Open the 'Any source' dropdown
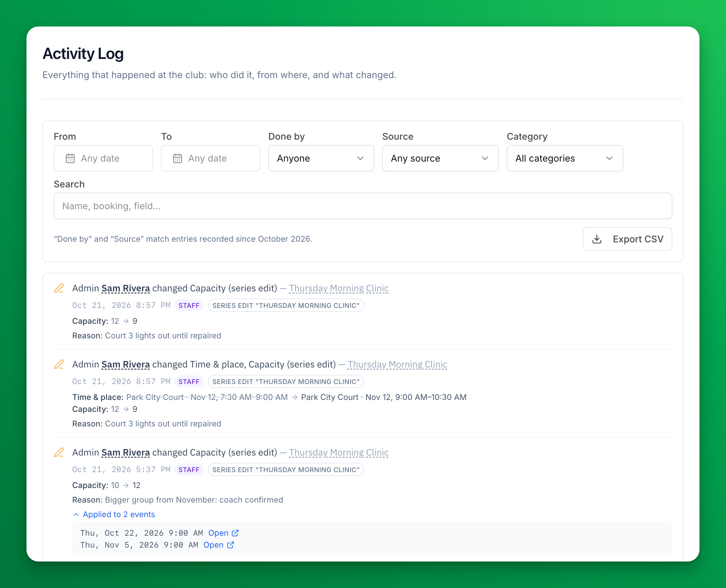This screenshot has width=726, height=588. coord(440,158)
